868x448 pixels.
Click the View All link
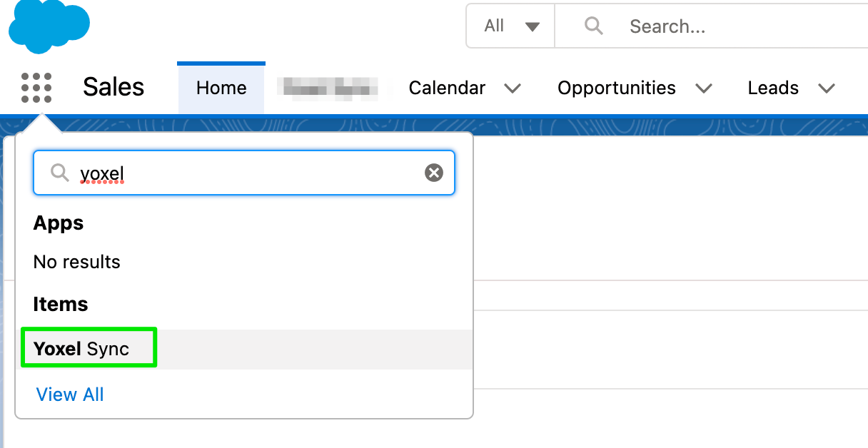70,394
